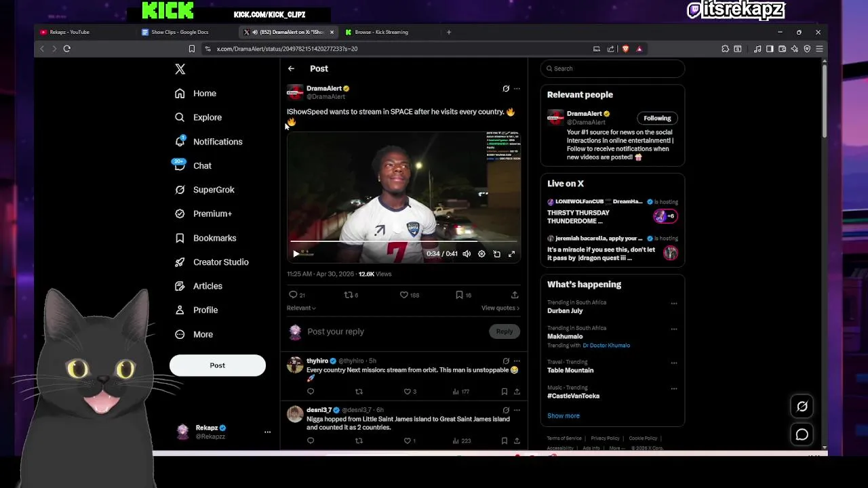Screen dimensions: 868x488
Task: Open View quotes link
Action: (500, 308)
